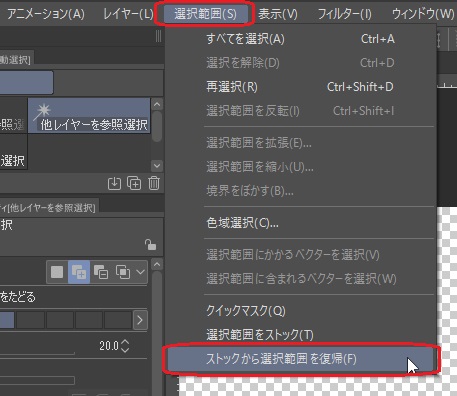Select add to selection mode icon
Screen dimensions: 457x396
79,272
